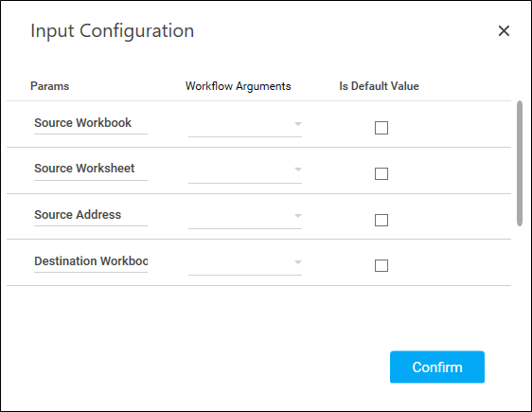This screenshot has width=532, height=412.
Task: Check default value for Source Workbook
Action: point(381,128)
